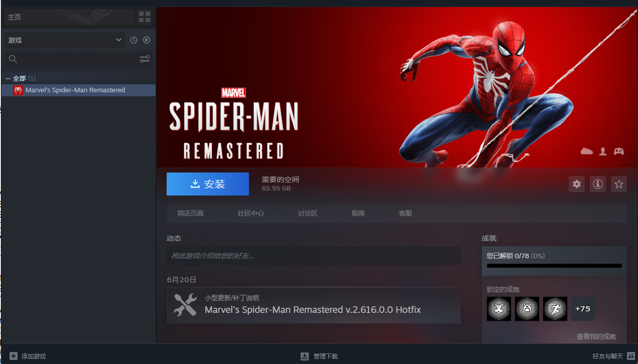Click the library search field
This screenshot has height=364, width=638.
click(x=72, y=59)
